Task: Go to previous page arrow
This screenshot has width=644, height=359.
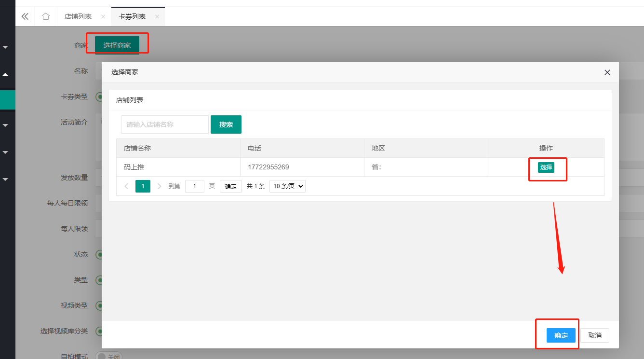Action: click(126, 186)
